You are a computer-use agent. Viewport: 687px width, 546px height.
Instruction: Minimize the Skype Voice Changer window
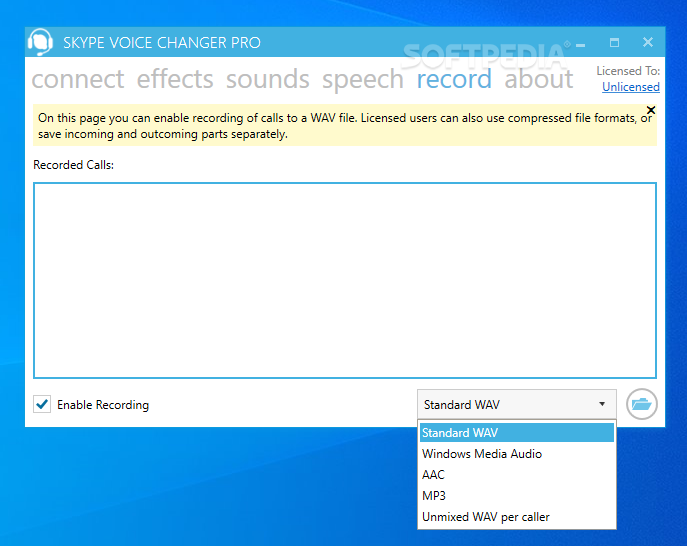(x=581, y=44)
